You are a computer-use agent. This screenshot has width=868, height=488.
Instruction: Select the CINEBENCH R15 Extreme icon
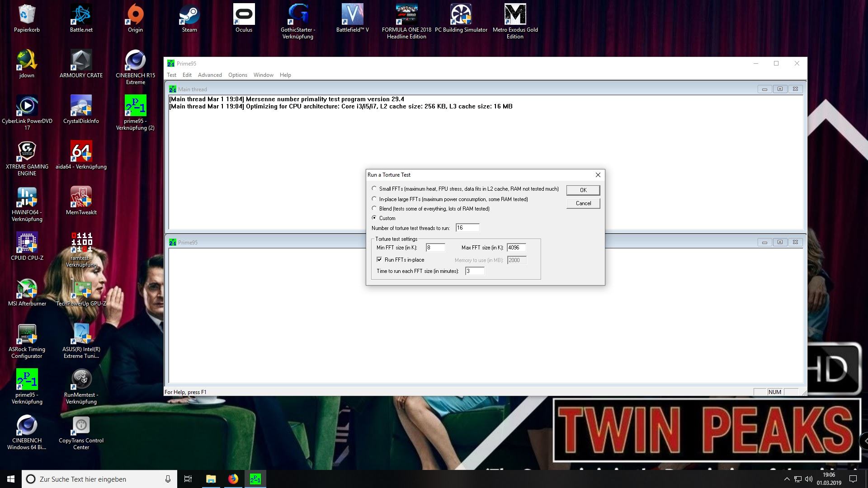pyautogui.click(x=135, y=67)
